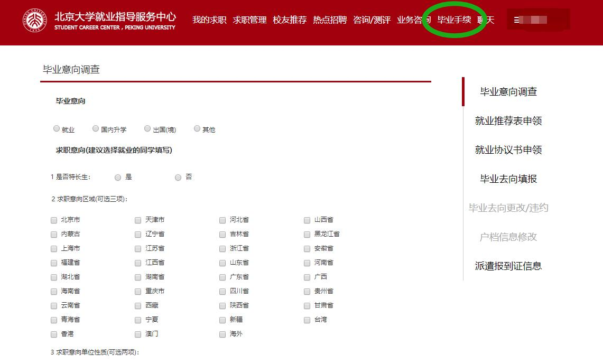The image size is (603, 364).
Task: Enable the 广东省 checkbox
Action: 222,277
